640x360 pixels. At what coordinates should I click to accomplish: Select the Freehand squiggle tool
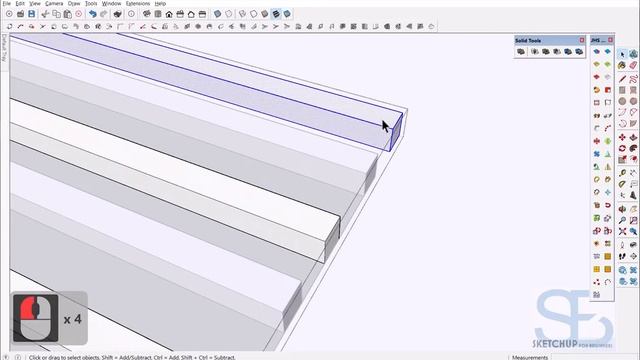[633, 78]
